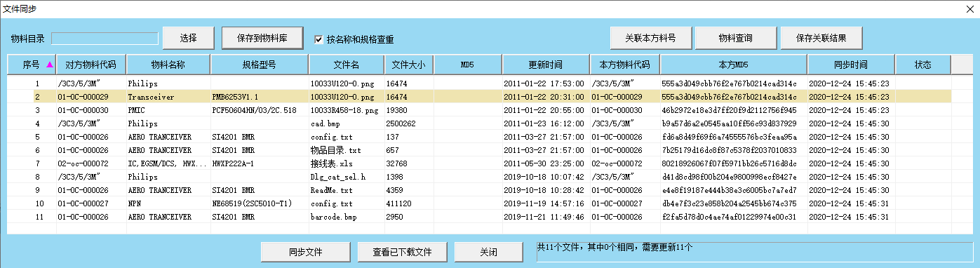Image resolution: width=980 pixels, height=268 pixels.
Task: Click row number 9 in 序号 column
Action: click(37, 190)
